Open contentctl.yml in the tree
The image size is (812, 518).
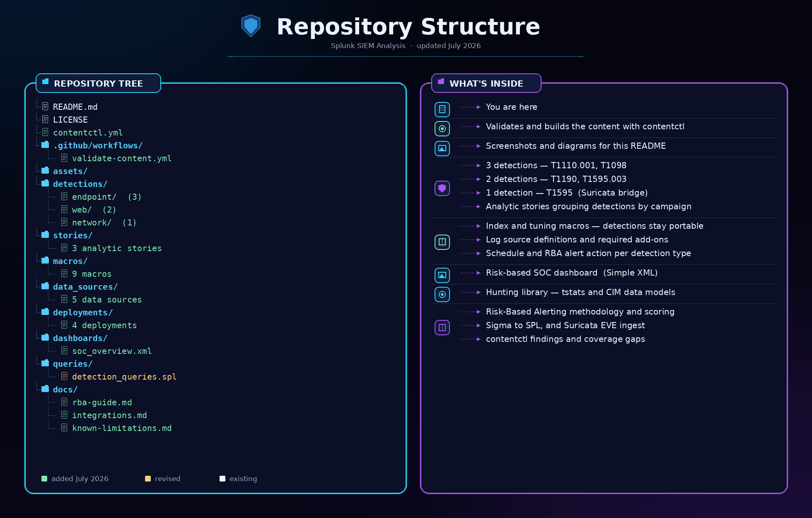[x=88, y=133]
